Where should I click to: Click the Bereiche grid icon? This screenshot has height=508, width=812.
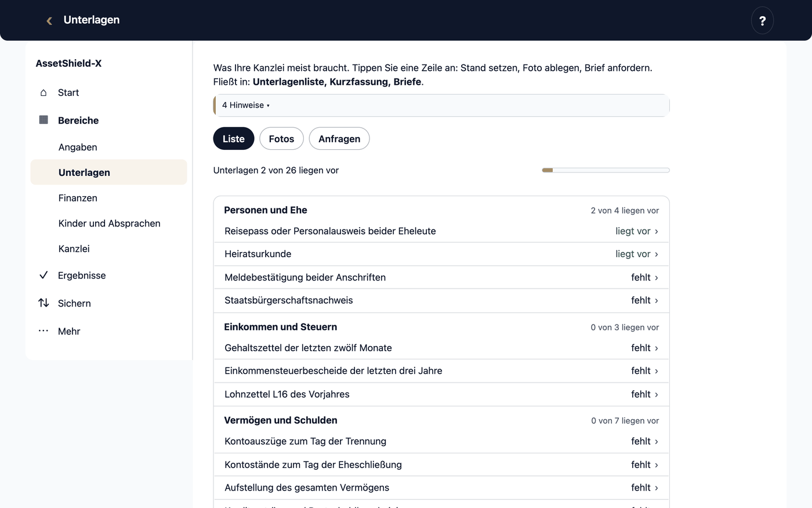click(x=43, y=120)
